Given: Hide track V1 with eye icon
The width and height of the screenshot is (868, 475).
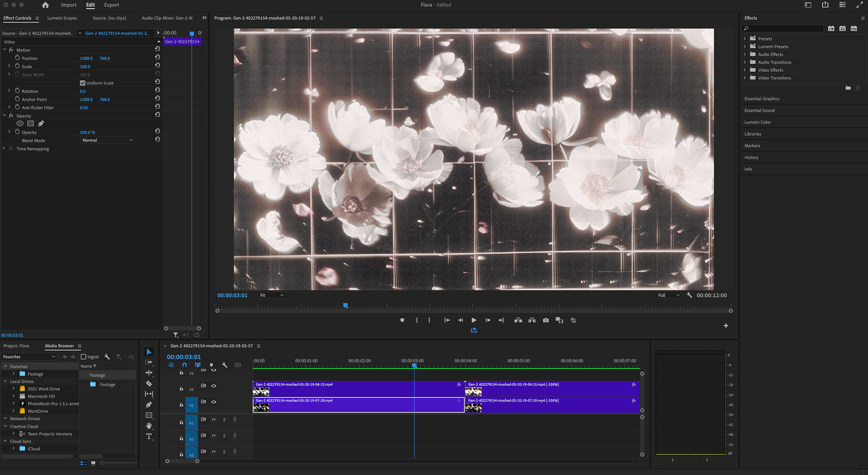Looking at the screenshot, I should 214,402.
